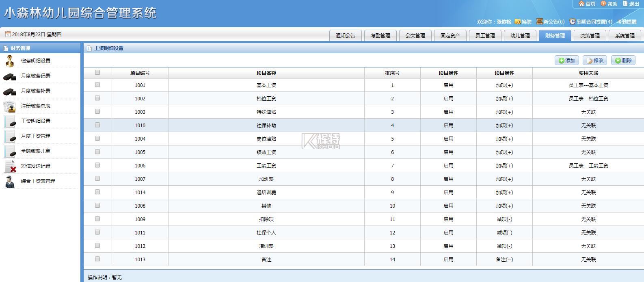Check the box for item 1001 基本工资

97,85
